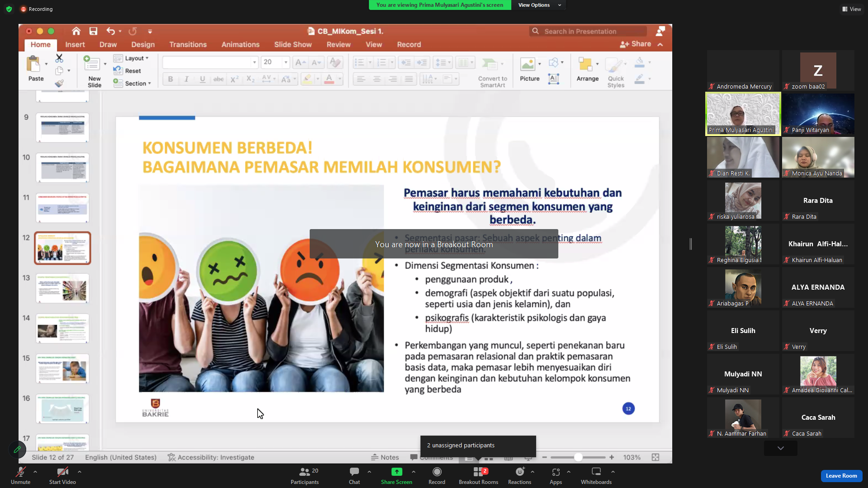The height and width of the screenshot is (488, 868).
Task: Expand audio options arrow beside Unmute
Action: point(35,472)
